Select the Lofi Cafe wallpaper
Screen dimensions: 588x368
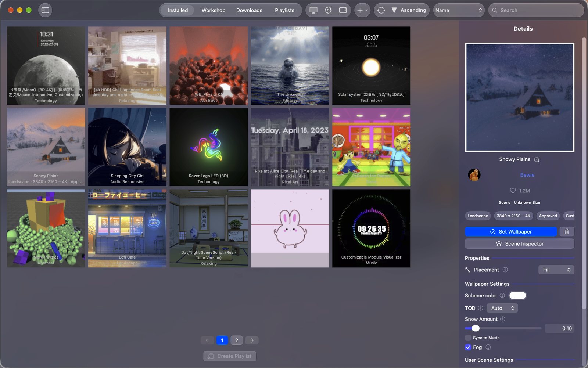tap(127, 228)
